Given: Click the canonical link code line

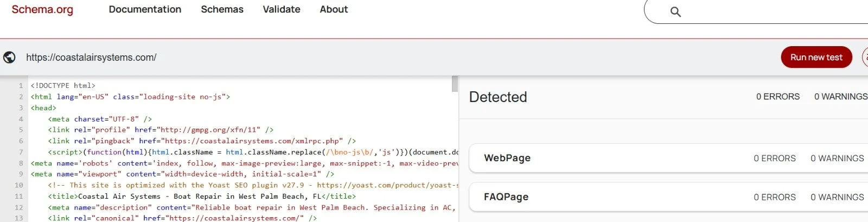Looking at the screenshot, I should 182,218.
